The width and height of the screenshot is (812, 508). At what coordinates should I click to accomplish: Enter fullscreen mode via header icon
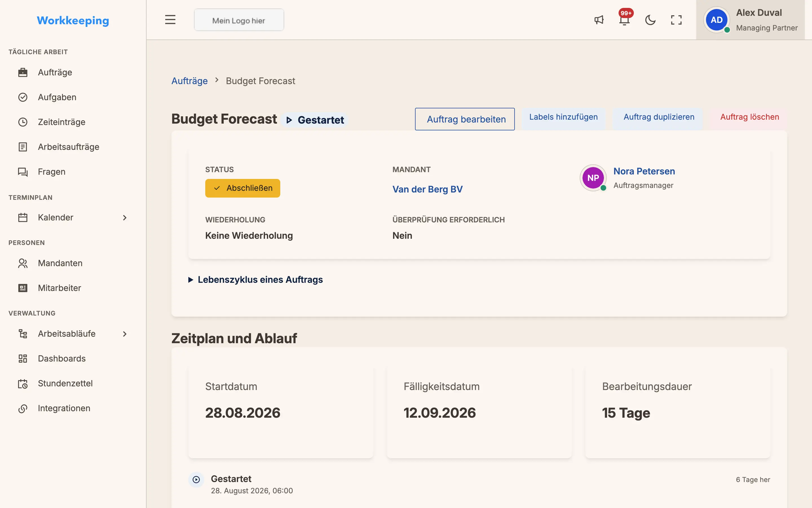point(676,20)
